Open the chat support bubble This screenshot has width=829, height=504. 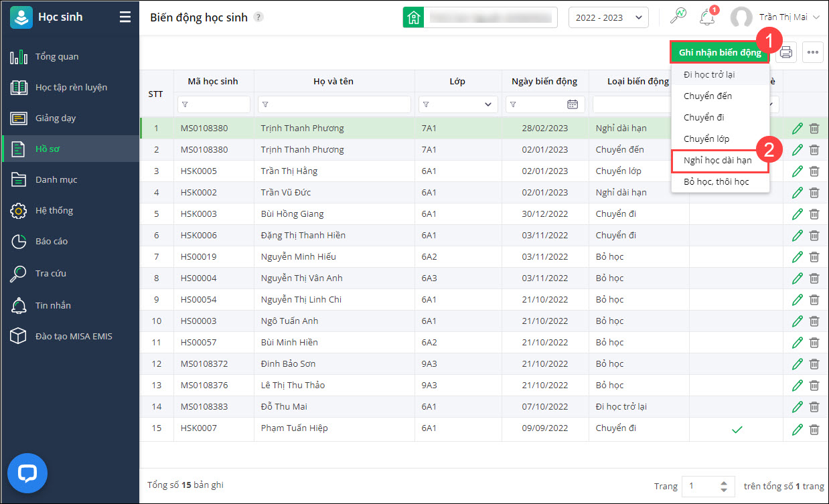[x=27, y=473]
